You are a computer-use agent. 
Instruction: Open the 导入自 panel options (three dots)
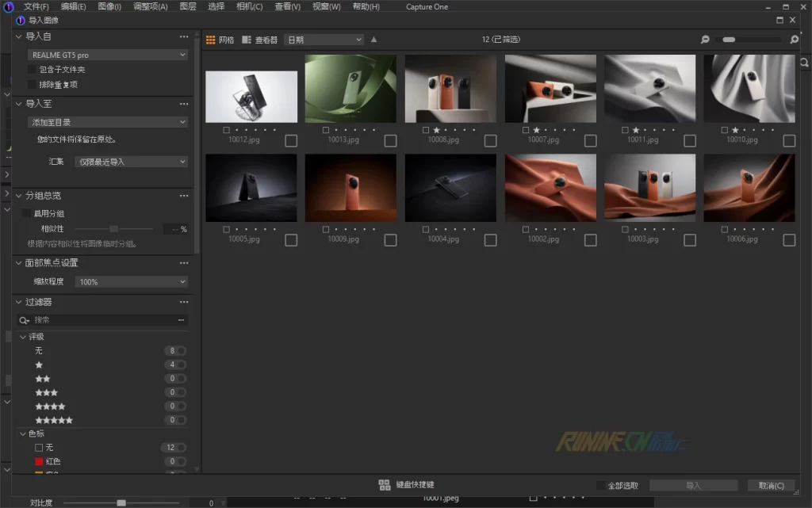coord(184,36)
